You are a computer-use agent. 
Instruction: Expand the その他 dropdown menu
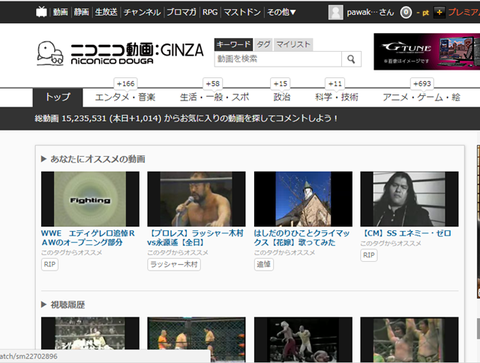(x=281, y=12)
